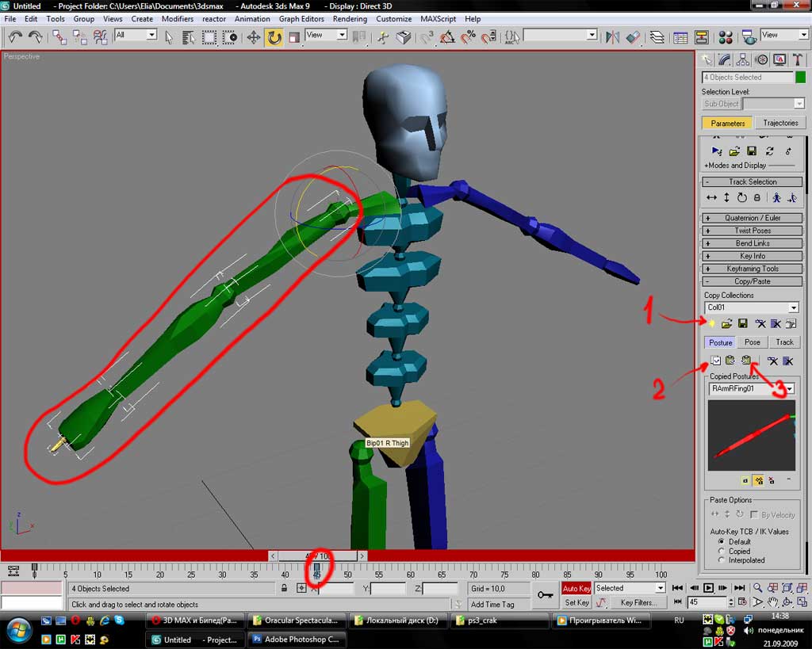Click the Trajectories button

click(x=780, y=123)
